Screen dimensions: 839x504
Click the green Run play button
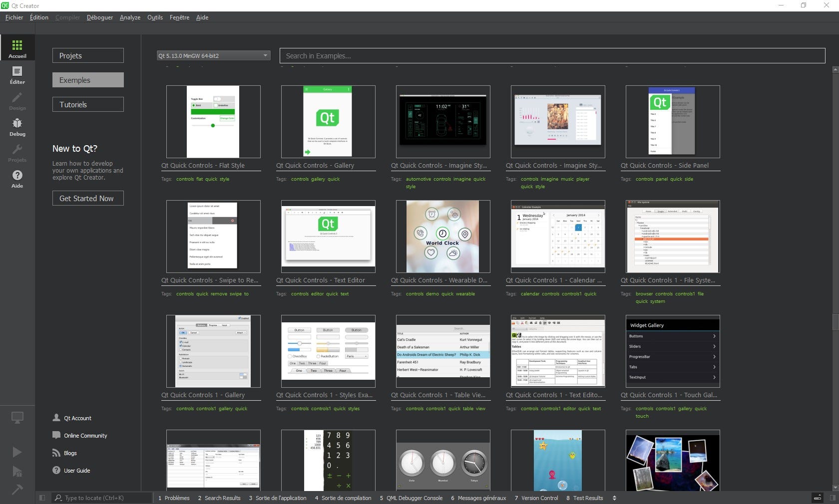17,452
